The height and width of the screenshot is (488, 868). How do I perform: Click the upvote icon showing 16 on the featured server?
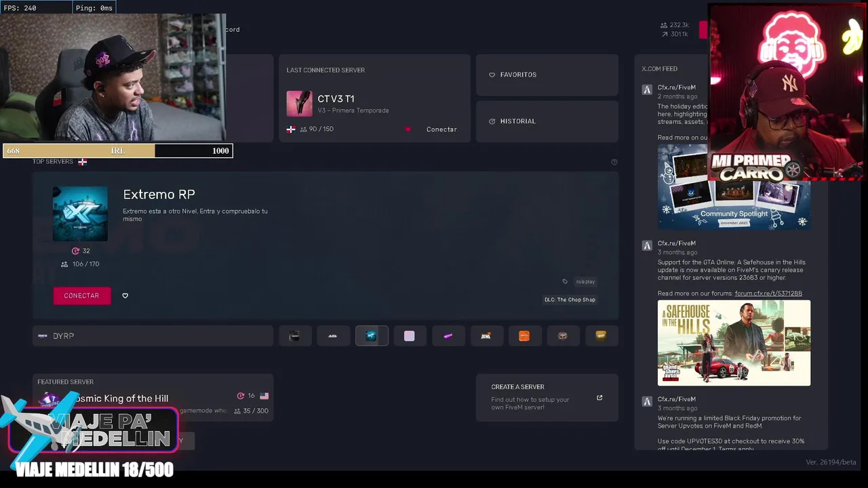pyautogui.click(x=241, y=396)
